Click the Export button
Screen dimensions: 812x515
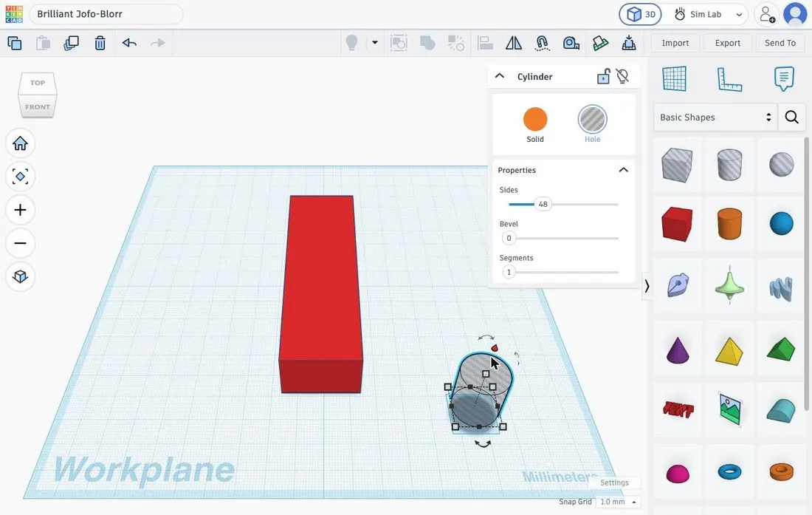[x=727, y=43]
